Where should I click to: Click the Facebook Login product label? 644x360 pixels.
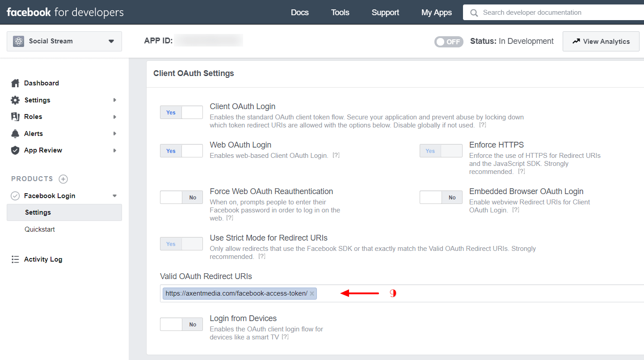pos(50,196)
